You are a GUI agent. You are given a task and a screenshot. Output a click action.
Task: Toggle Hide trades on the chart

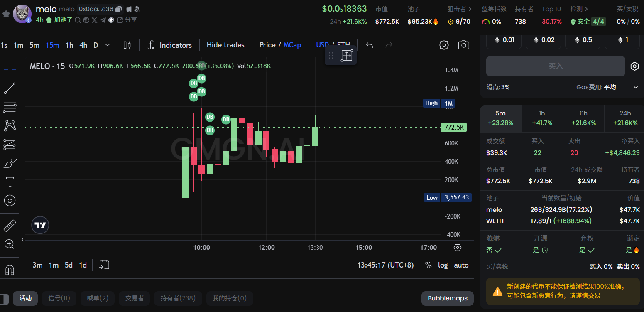(x=225, y=45)
